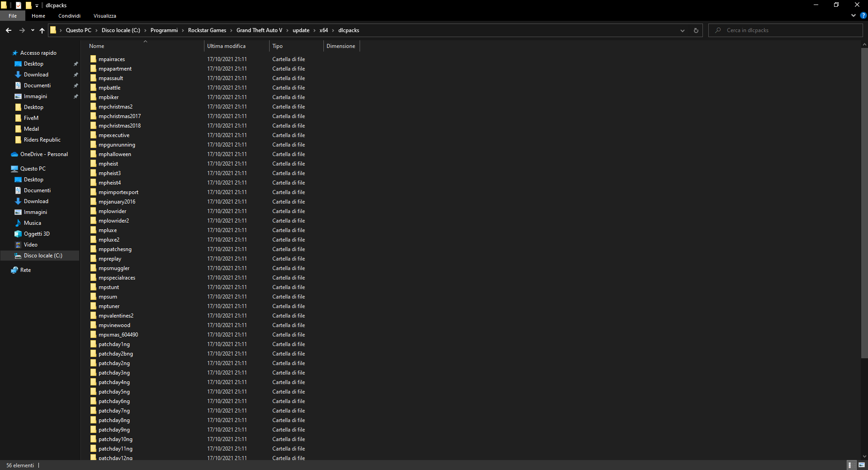Go up one folder level
The image size is (868, 470).
coord(42,30)
